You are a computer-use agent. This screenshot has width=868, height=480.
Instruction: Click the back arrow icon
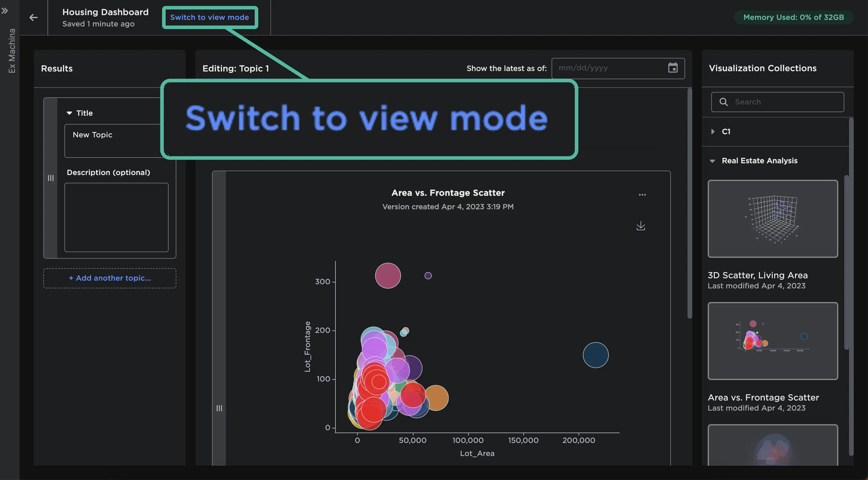point(33,18)
